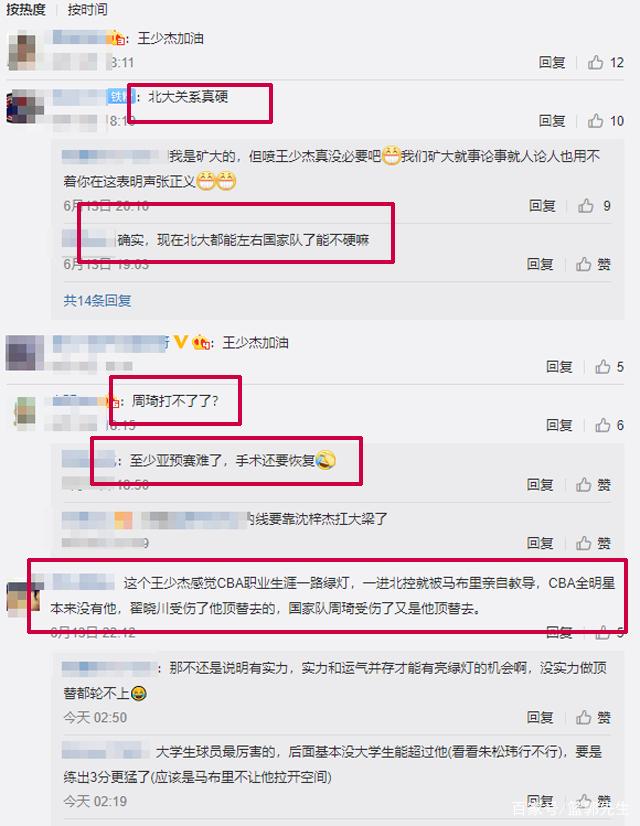Click the orange V verified badge
640x826 pixels.
pos(181,342)
